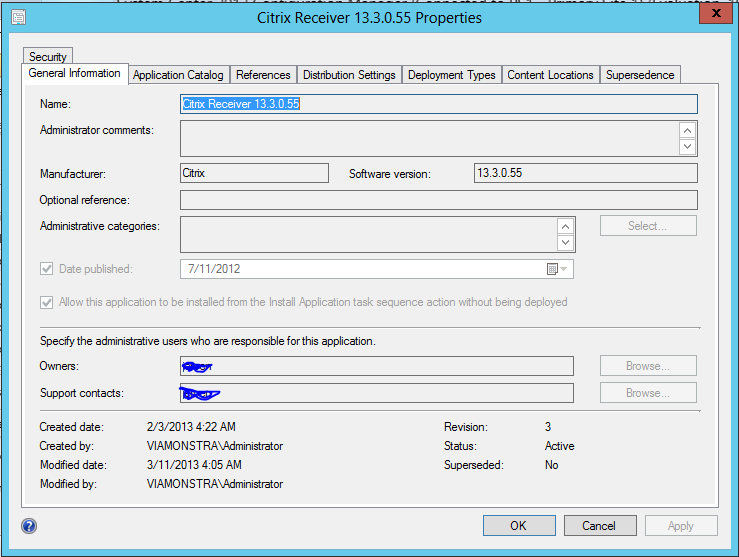Click the Apply button

681,525
